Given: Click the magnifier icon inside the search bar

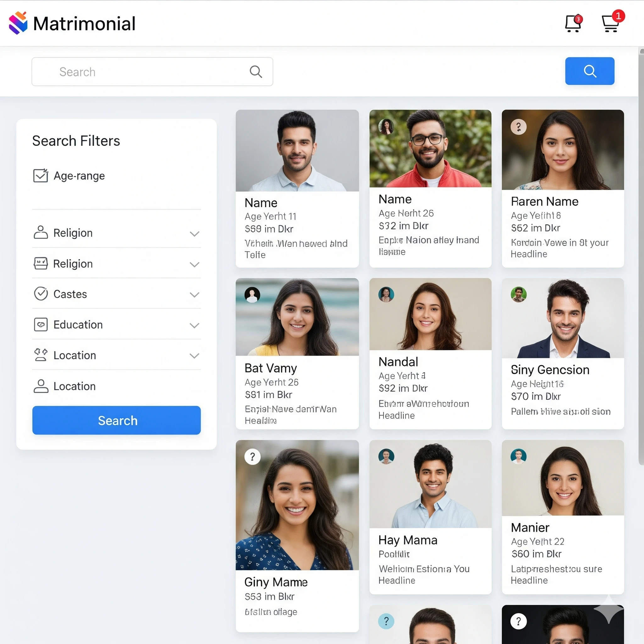Looking at the screenshot, I should [x=255, y=71].
